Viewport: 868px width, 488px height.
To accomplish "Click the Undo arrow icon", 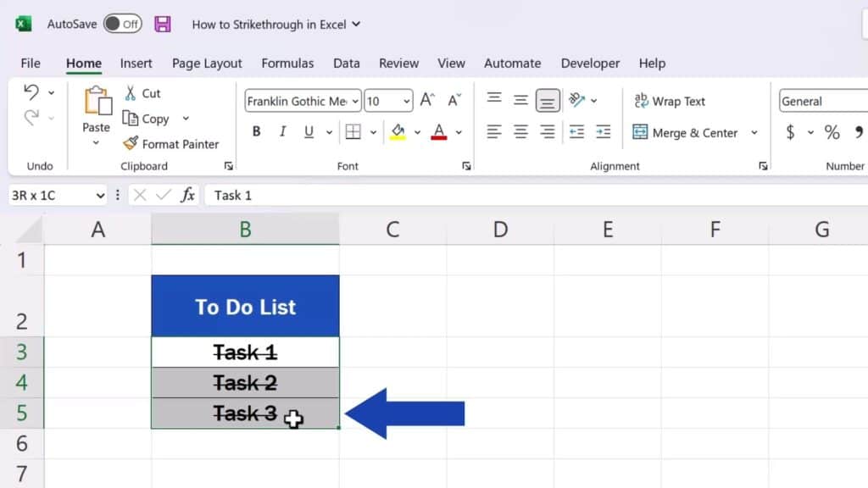I will pyautogui.click(x=31, y=91).
